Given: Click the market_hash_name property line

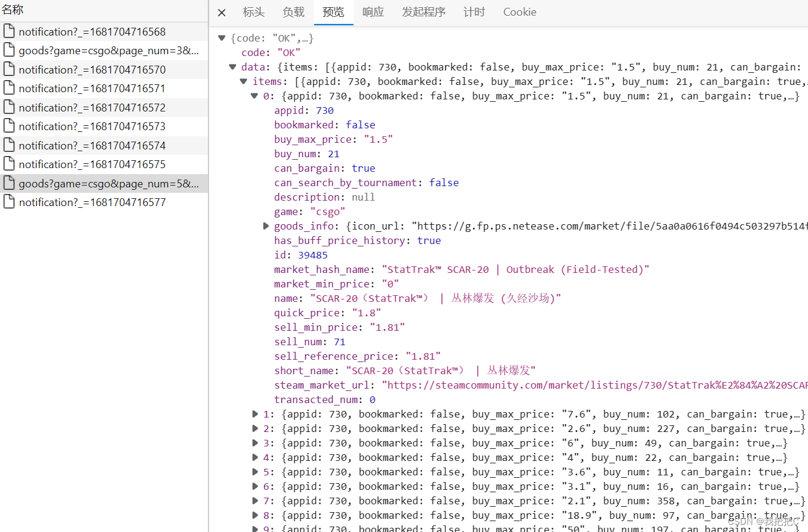Looking at the screenshot, I should tap(462, 269).
